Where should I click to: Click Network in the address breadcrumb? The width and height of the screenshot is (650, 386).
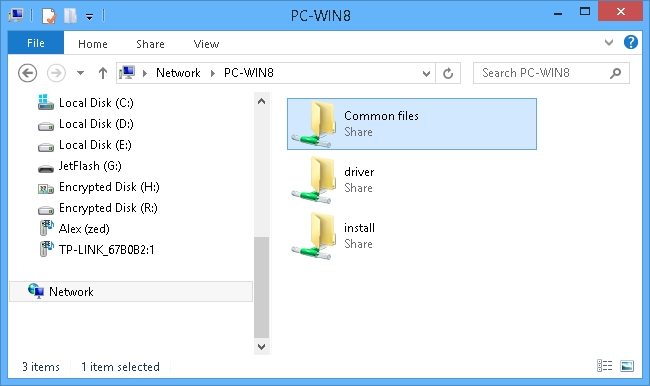178,73
